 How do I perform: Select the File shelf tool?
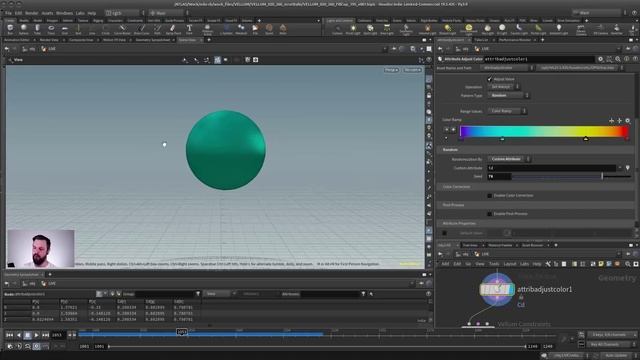(x=255, y=29)
